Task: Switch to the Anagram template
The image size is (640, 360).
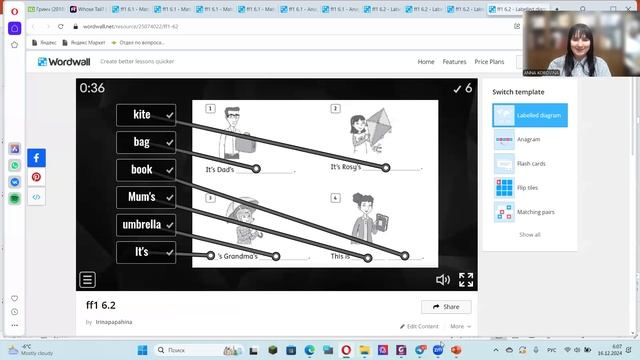Action: click(530, 139)
